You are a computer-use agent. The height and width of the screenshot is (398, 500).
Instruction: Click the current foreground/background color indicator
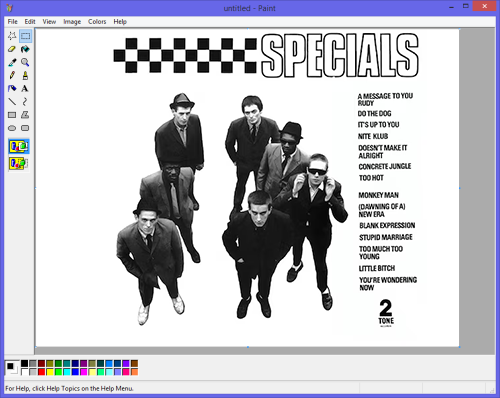(x=12, y=368)
